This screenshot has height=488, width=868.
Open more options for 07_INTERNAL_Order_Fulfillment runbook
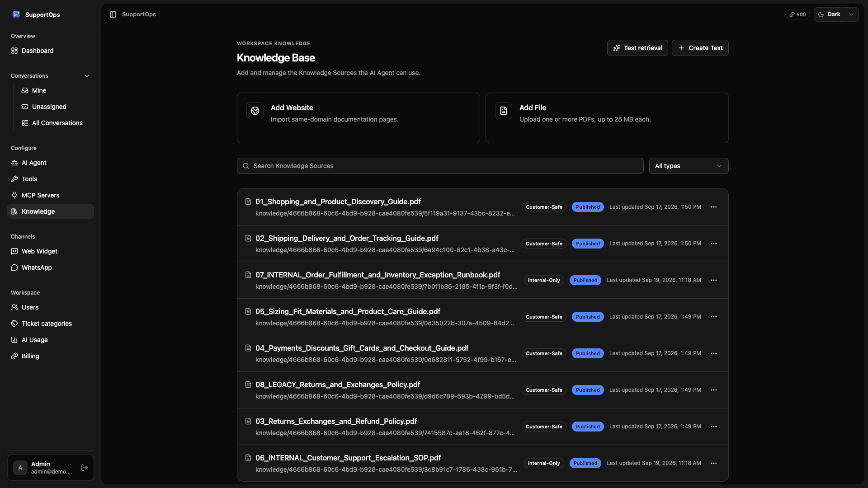click(714, 280)
